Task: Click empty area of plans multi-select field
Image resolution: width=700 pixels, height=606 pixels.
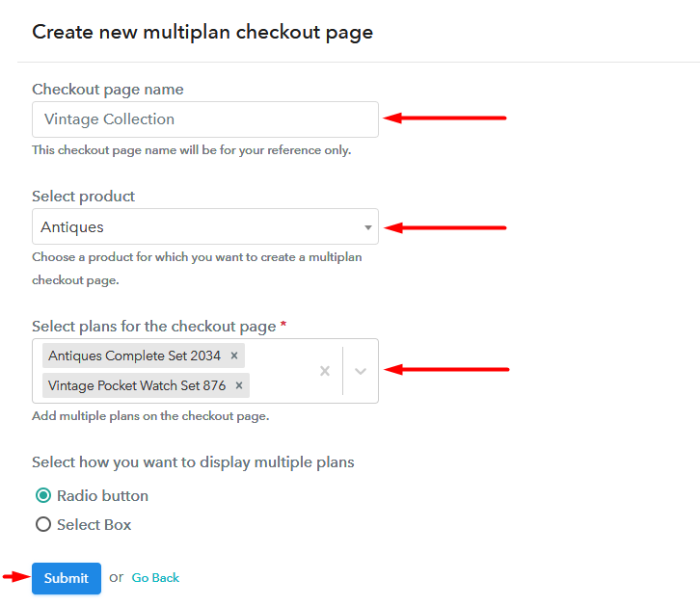Action: 282,371
